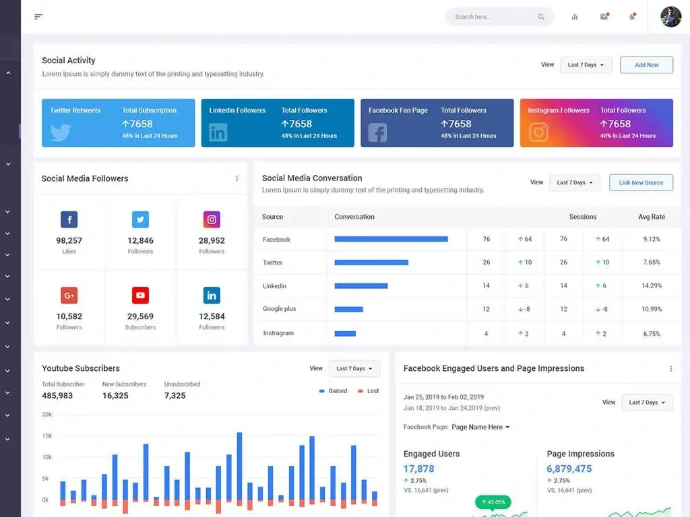This screenshot has height=517, width=690.
Task: Expand Social Media Conversation Last 7 Days dropdown
Action: click(574, 183)
